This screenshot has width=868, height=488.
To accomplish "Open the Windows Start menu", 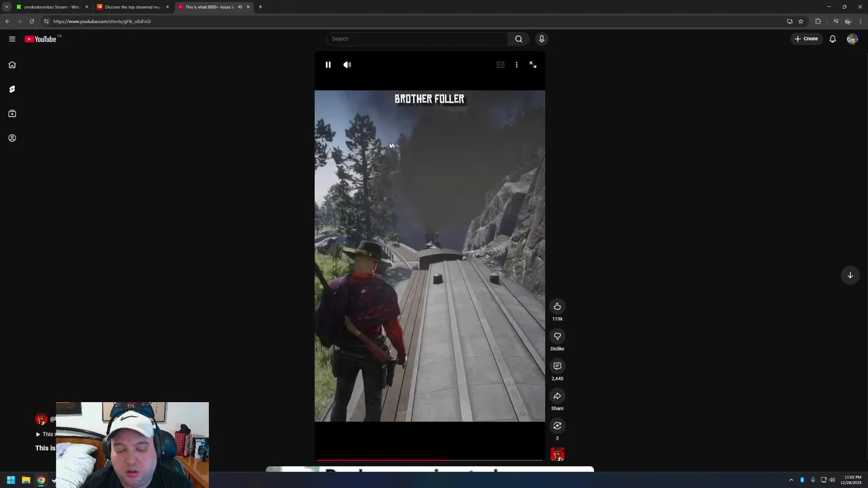I will click(11, 480).
